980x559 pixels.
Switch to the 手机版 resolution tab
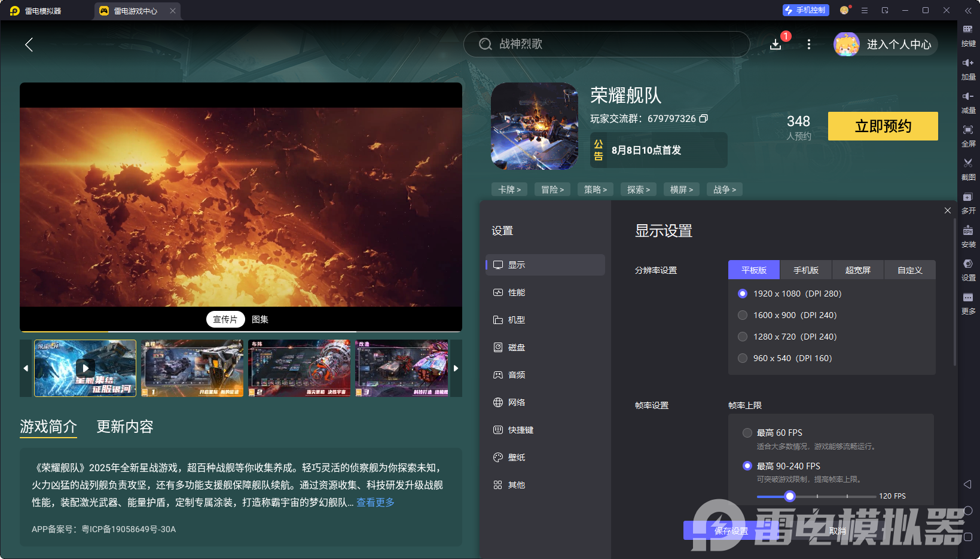point(805,270)
